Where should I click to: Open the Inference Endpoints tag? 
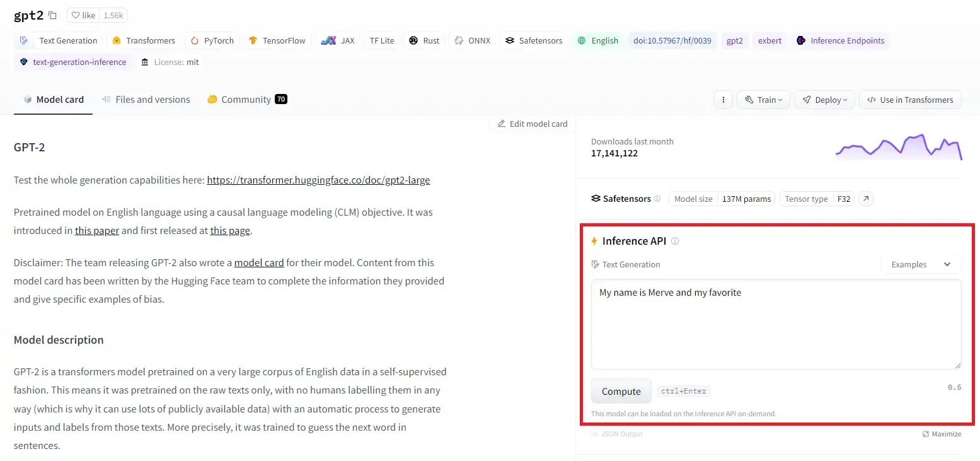(x=840, y=40)
